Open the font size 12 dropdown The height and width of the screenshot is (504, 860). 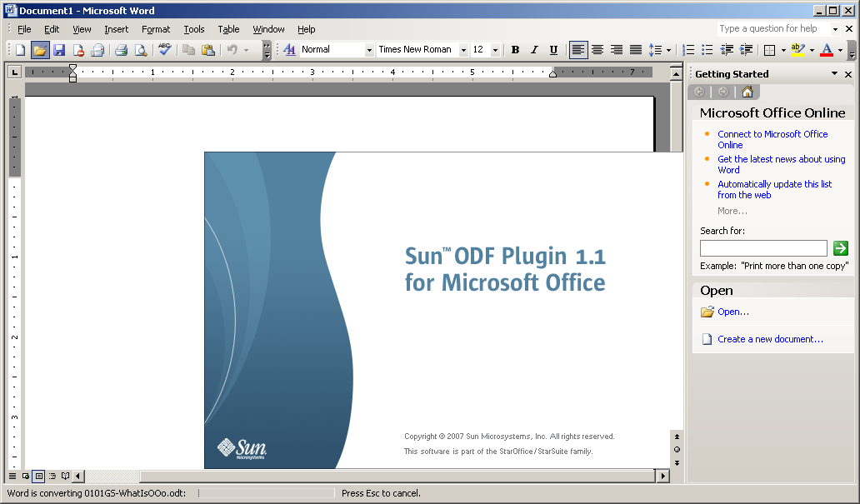point(495,50)
